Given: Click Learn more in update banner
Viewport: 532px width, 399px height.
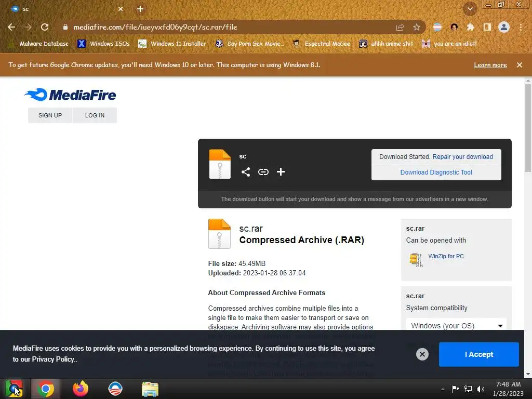Looking at the screenshot, I should 490,65.
